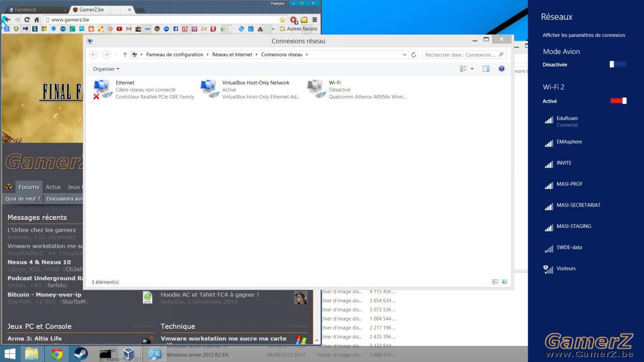Change the view layout in Connexions réseau
Screen dimensions: 644x362
(x=463, y=69)
